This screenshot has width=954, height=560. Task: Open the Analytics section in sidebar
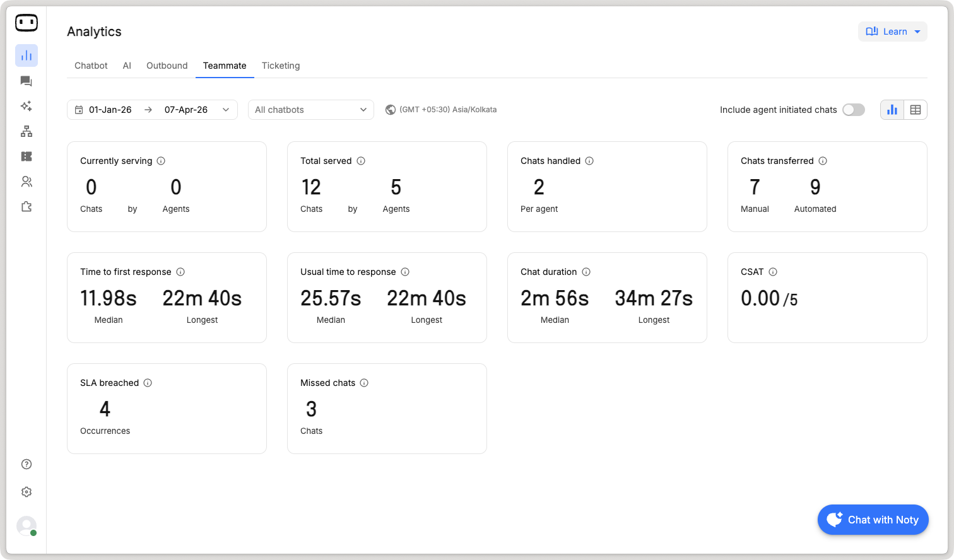tap(26, 55)
